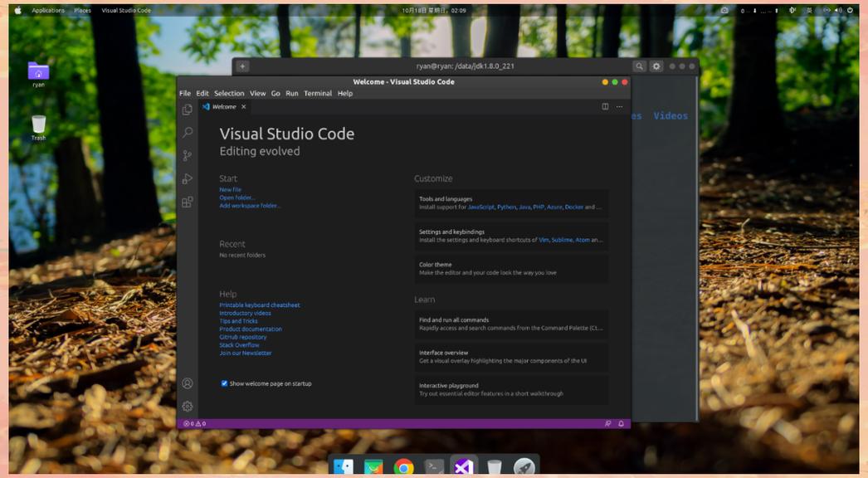The height and width of the screenshot is (478, 868).
Task: Click the Interface overview card
Action: [511, 357]
